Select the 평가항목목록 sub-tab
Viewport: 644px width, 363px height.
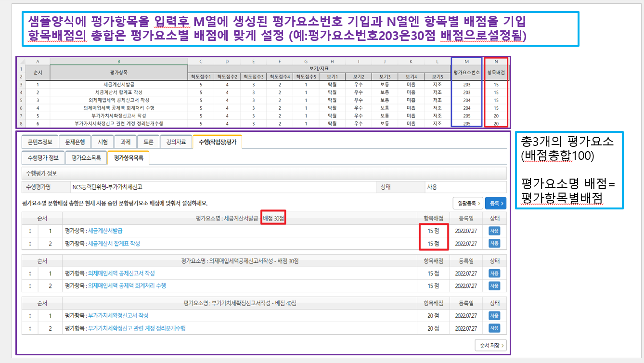pyautogui.click(x=128, y=157)
